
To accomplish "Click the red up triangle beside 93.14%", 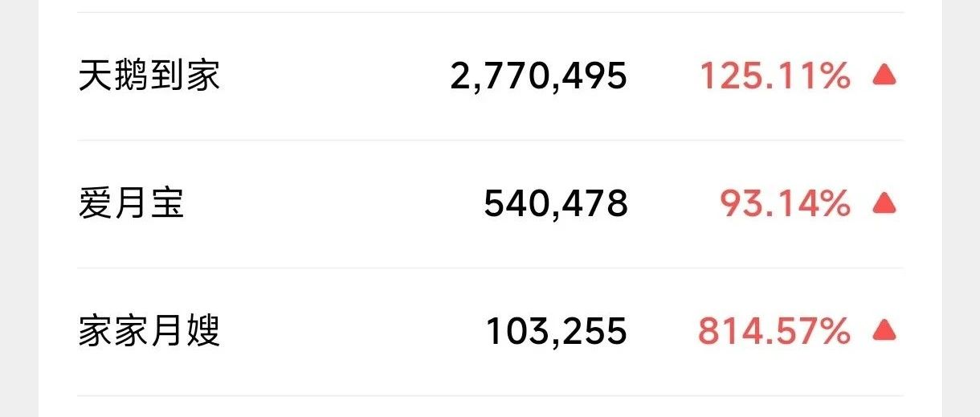I will pos(884,203).
